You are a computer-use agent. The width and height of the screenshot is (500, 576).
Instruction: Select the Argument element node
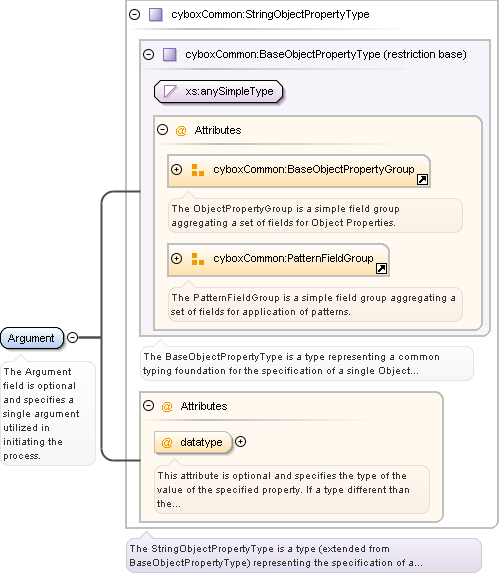[x=32, y=338]
